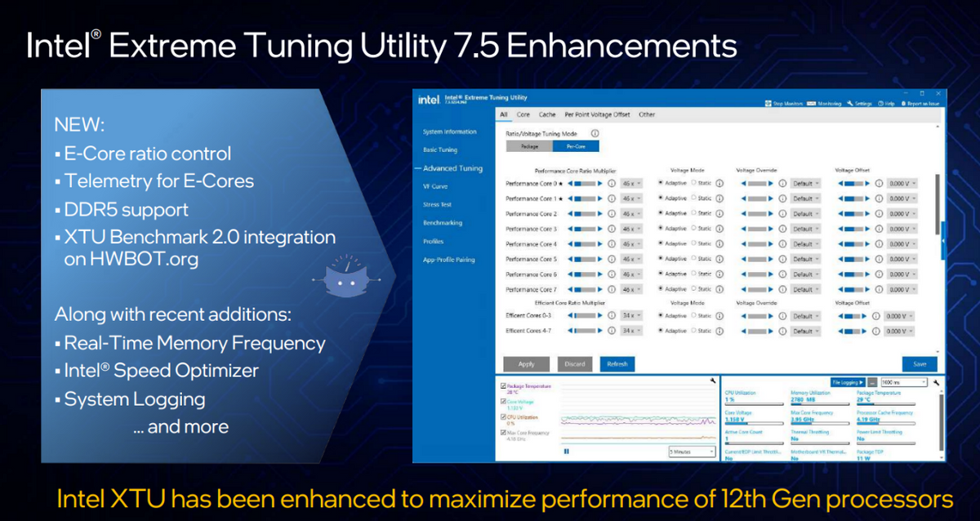980x521 pixels.
Task: Click info icon for Performance Core 3 ratio
Action: [611, 229]
